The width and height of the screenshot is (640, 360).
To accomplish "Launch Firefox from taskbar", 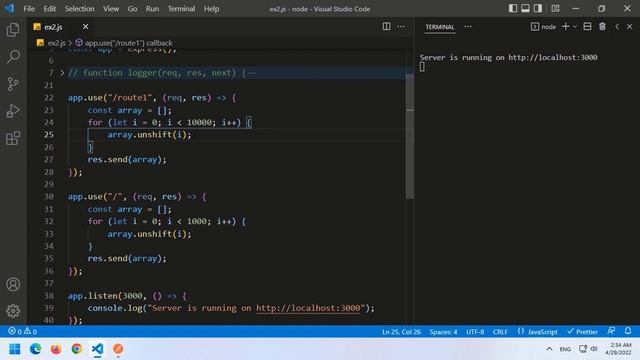I will pos(56,349).
